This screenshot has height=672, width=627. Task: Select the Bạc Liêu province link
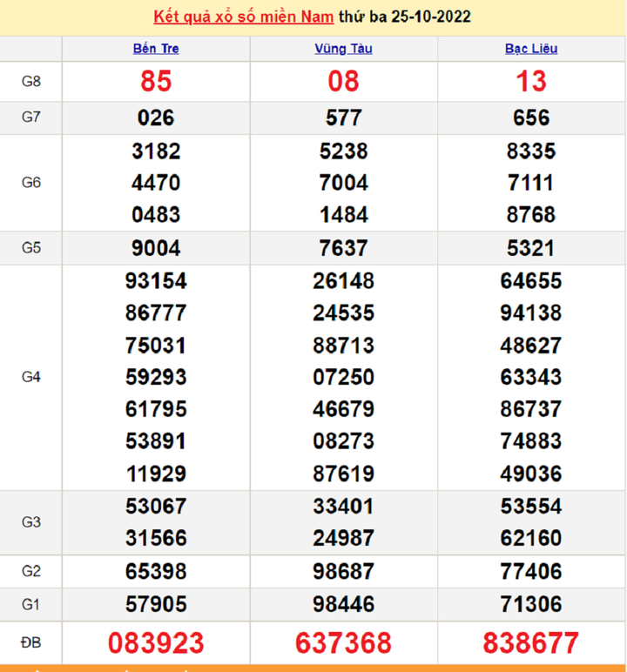(x=531, y=49)
